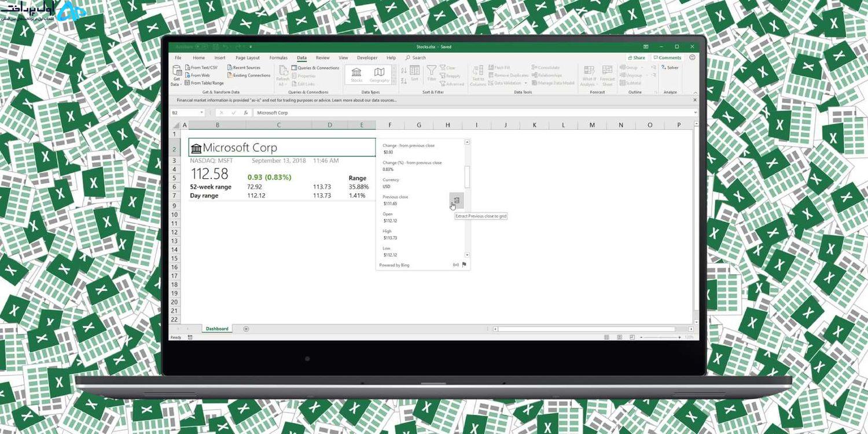868x434 pixels.
Task: Open the Formulas tab
Action: [278, 58]
